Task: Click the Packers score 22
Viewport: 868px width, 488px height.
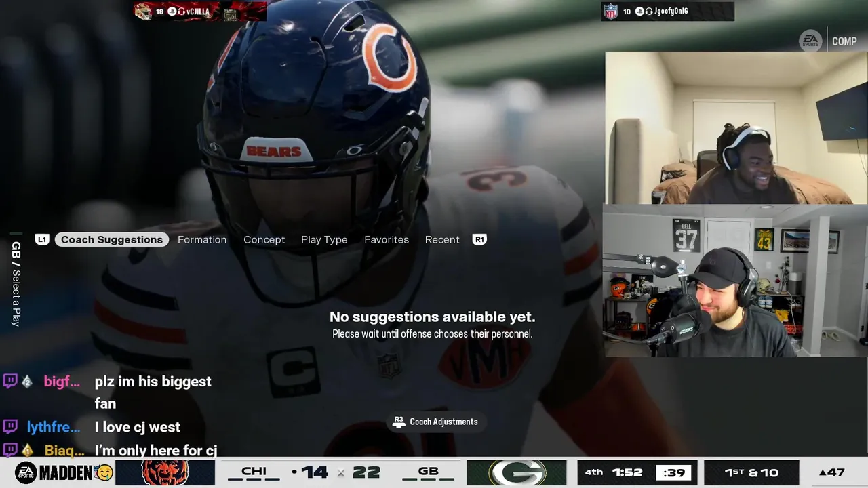Action: [366, 472]
